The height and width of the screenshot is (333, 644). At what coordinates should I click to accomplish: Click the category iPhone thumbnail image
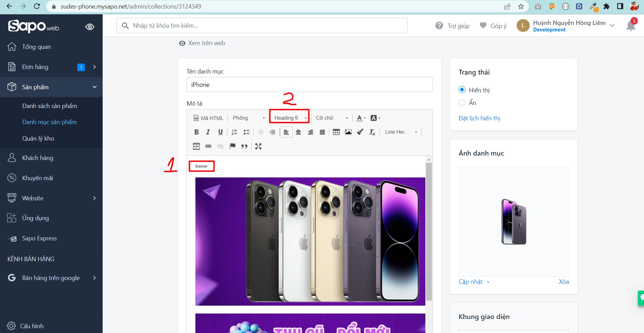coord(514,222)
